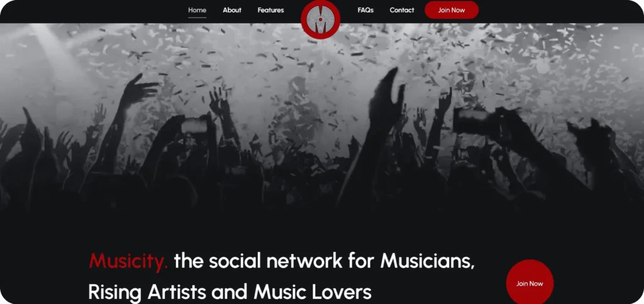Navigate to the Features section
Viewport: 644px width, 304px height.
tap(270, 10)
